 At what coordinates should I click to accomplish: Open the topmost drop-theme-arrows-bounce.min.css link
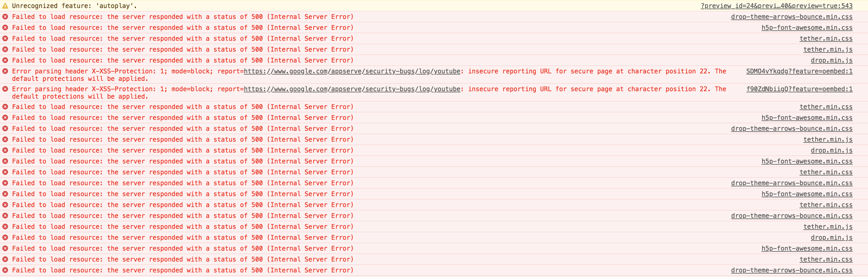pyautogui.click(x=791, y=17)
